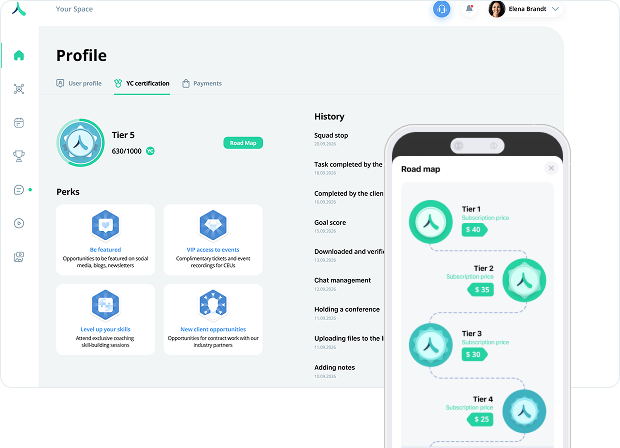Click the Be featured perk icon
This screenshot has height=448, width=620.
pos(105,225)
